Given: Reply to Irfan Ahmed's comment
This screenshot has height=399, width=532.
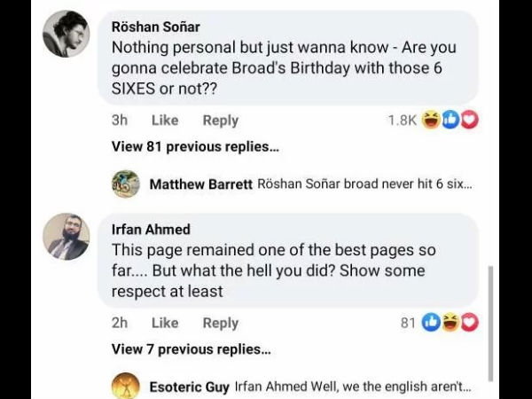Looking at the screenshot, I should click(x=220, y=323).
